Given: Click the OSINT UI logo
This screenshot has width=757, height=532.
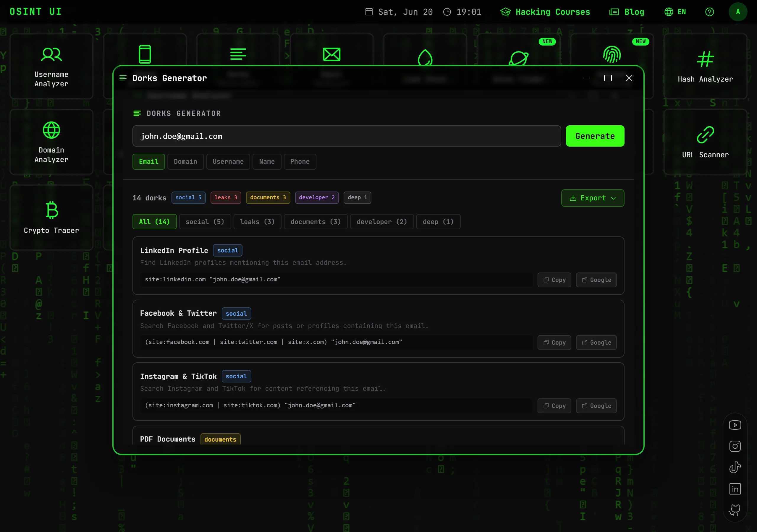Looking at the screenshot, I should coord(35,12).
